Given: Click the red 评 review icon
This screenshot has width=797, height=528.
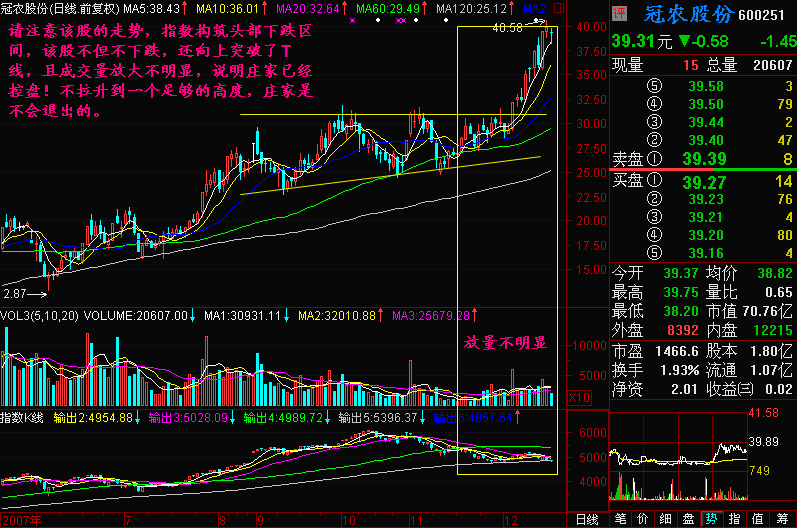Looking at the screenshot, I should click(x=620, y=13).
